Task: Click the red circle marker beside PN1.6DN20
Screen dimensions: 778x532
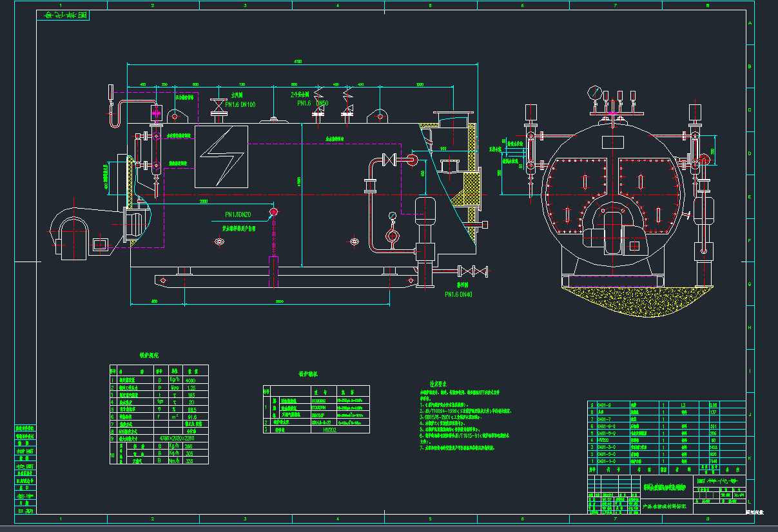Action: 273,212
